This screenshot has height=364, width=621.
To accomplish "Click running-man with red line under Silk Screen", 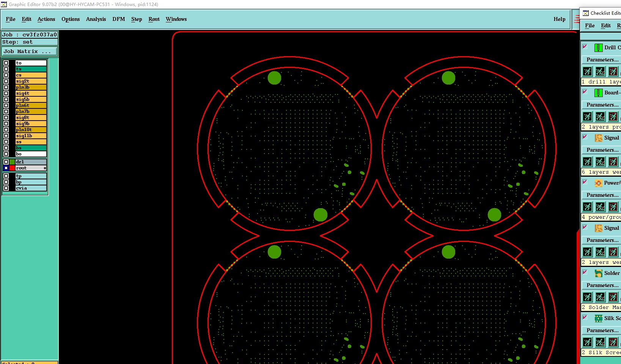I will (x=600, y=342).
